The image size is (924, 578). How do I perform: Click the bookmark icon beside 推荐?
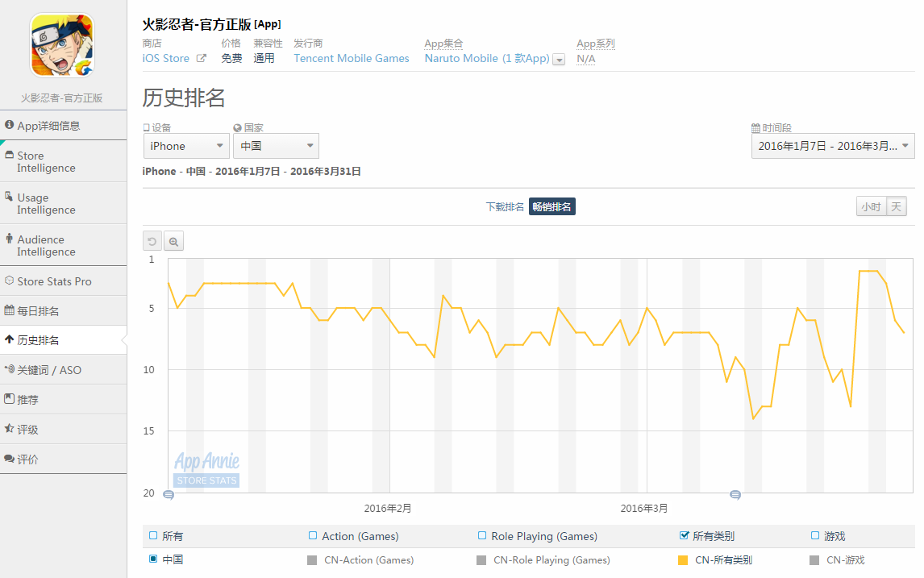[10, 398]
